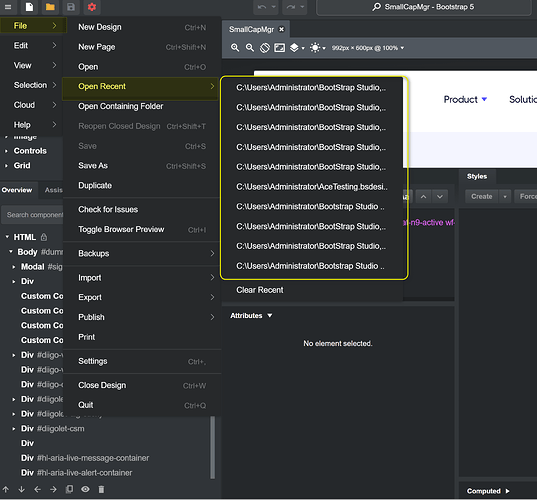Open the undo history dropdown arrow
Screen dimensions: 537x500
click(x=273, y=7)
